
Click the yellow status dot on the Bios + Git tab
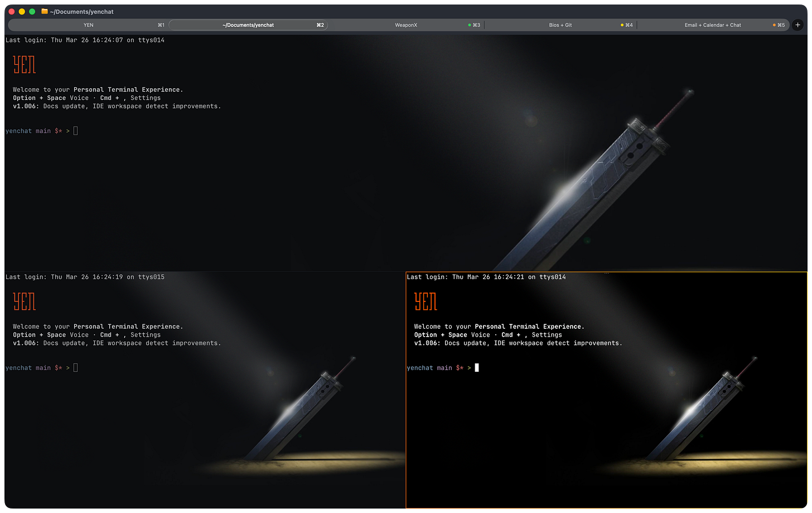click(x=622, y=25)
